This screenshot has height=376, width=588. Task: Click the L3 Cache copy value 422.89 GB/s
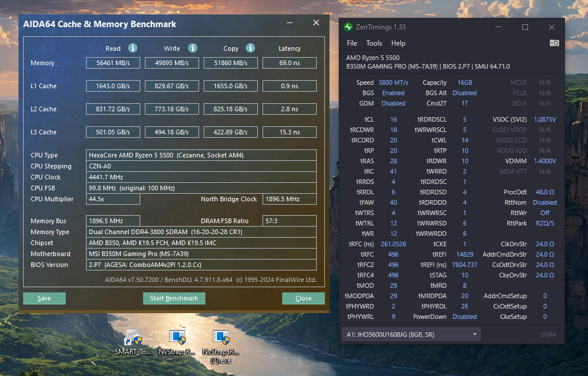coord(231,132)
